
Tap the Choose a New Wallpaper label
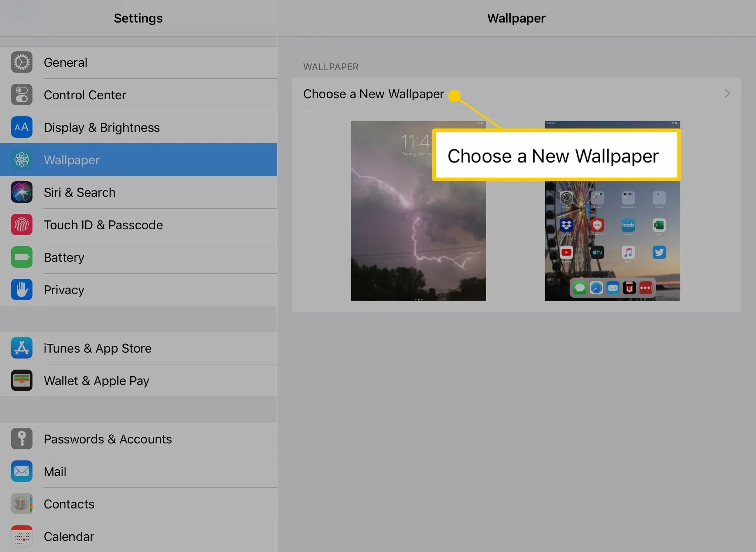(x=373, y=94)
